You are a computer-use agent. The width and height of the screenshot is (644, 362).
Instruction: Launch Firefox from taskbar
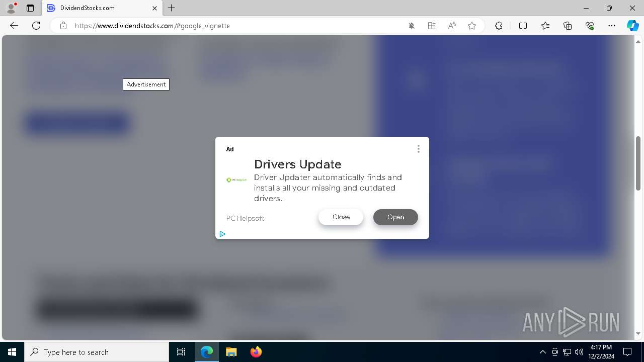point(256,352)
